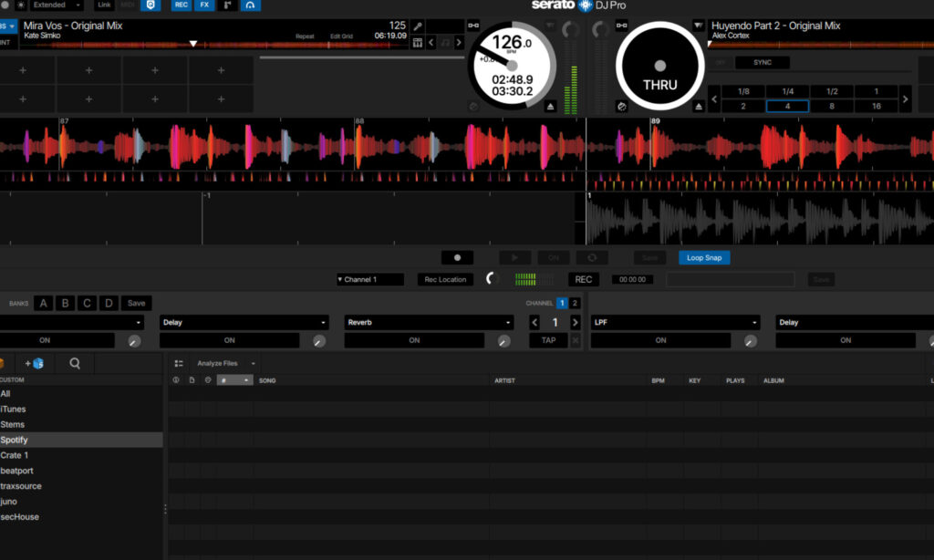Eject the track loaded on the right deck
Image resolution: width=934 pixels, height=560 pixels.
pos(699,107)
